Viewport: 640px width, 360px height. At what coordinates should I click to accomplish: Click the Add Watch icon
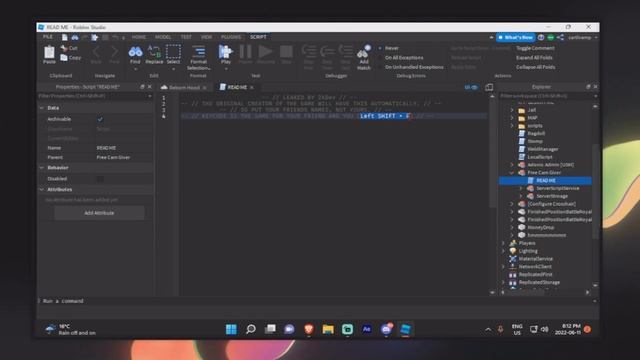(x=363, y=52)
